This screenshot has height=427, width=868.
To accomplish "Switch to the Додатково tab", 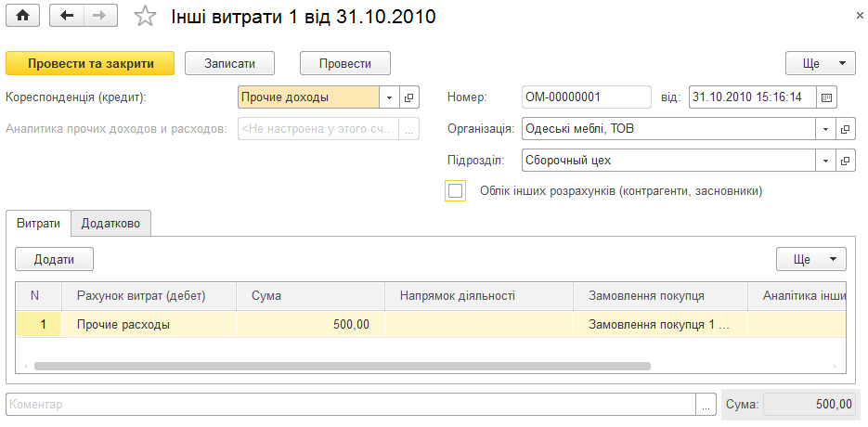I will pos(110,224).
